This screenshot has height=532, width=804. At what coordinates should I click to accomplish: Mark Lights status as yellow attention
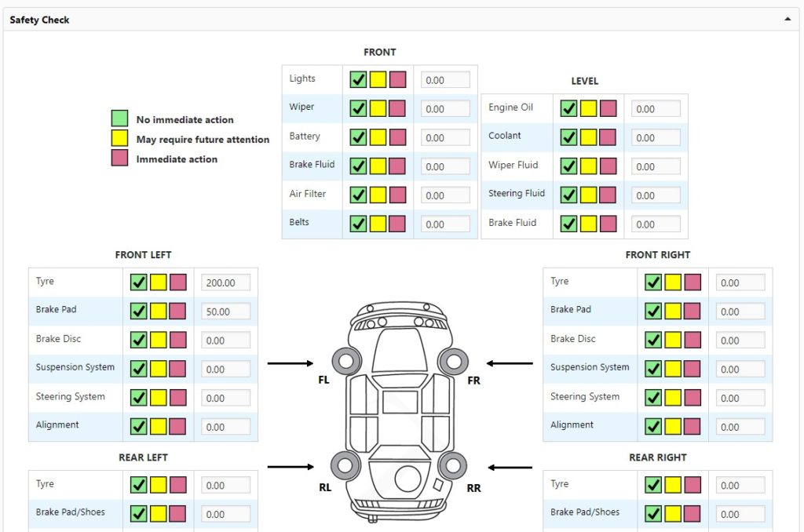click(x=377, y=78)
